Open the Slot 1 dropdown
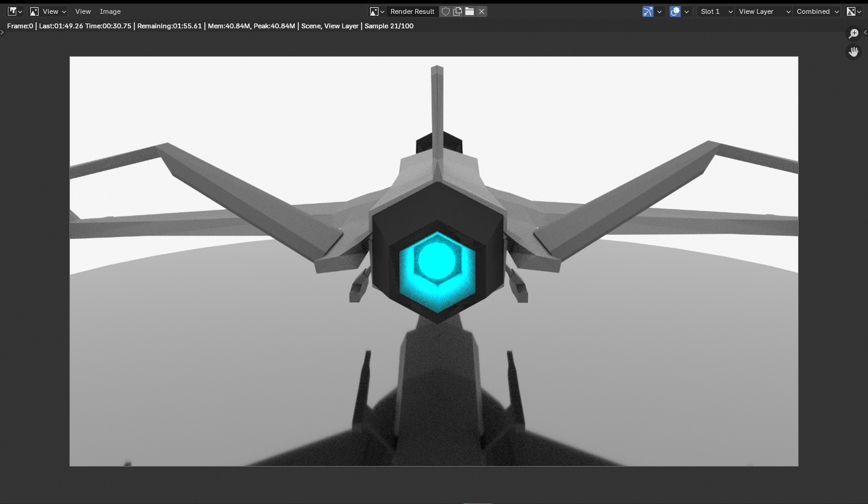The height and width of the screenshot is (504, 868). point(715,11)
